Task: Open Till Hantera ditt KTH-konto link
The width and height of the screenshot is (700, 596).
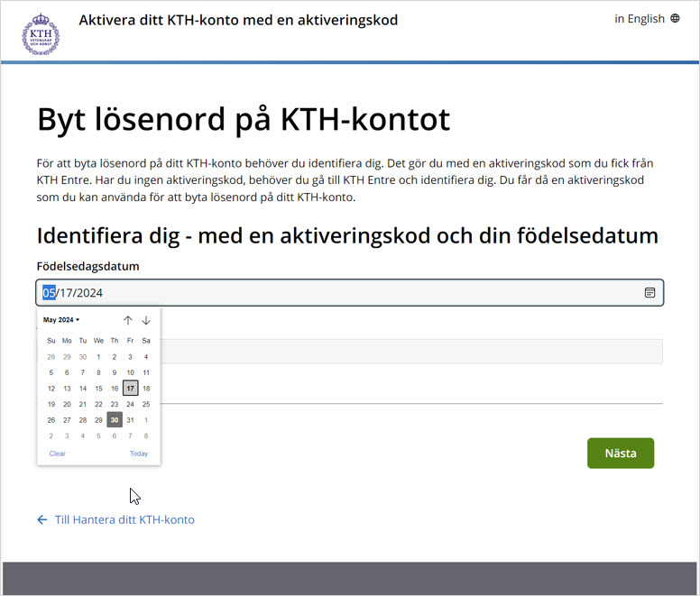Action: pyautogui.click(x=124, y=520)
